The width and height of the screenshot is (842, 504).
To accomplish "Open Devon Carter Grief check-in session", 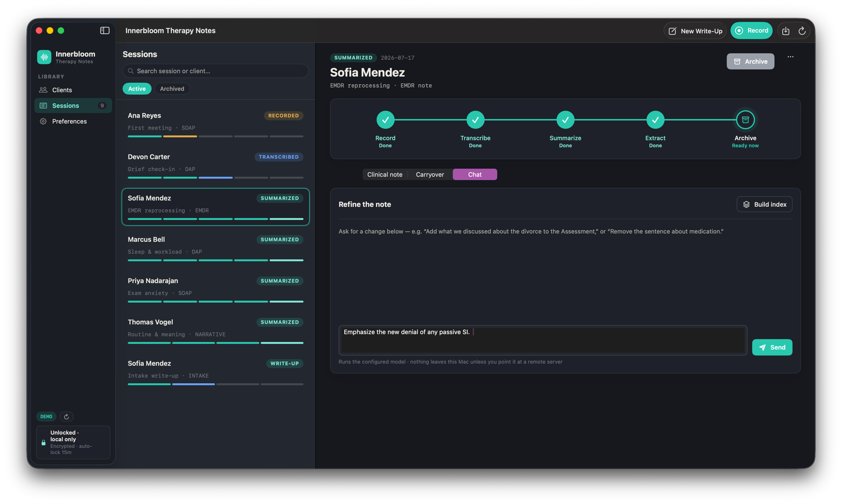I will [216, 165].
